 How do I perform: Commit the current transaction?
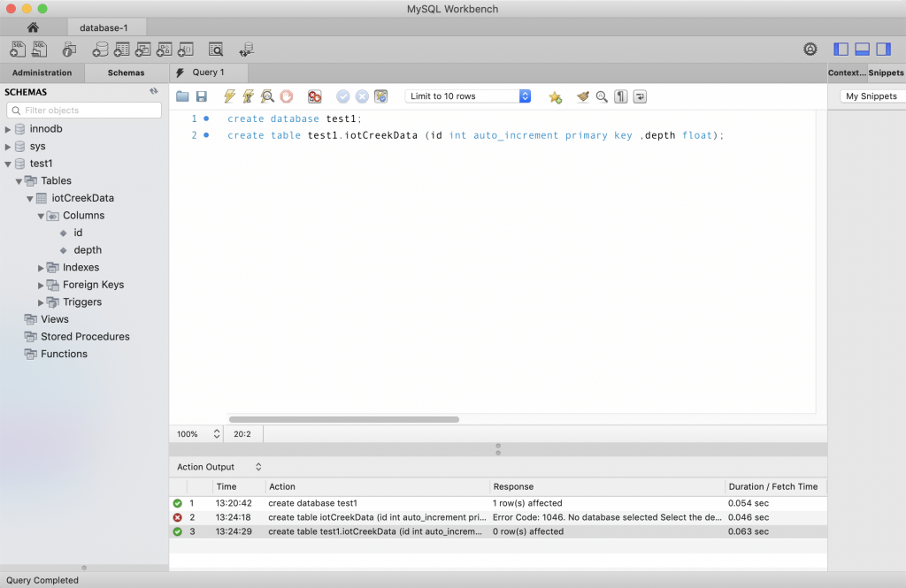tap(343, 96)
